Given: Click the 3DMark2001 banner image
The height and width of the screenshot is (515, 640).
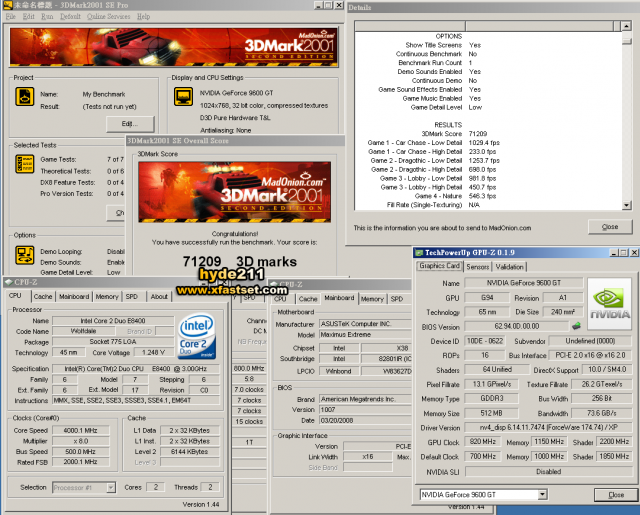Looking at the screenshot, I should tap(174, 47).
